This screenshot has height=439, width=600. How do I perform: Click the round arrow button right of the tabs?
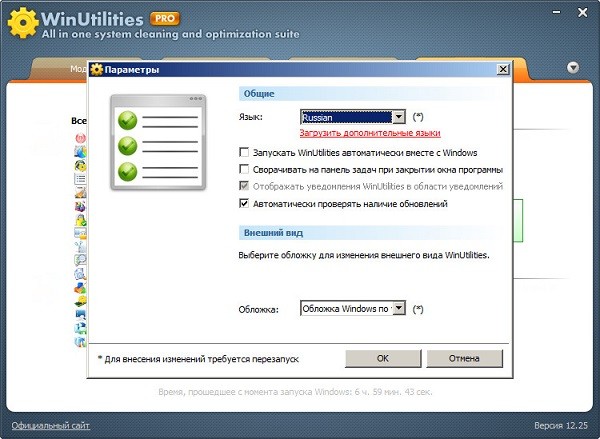click(573, 68)
